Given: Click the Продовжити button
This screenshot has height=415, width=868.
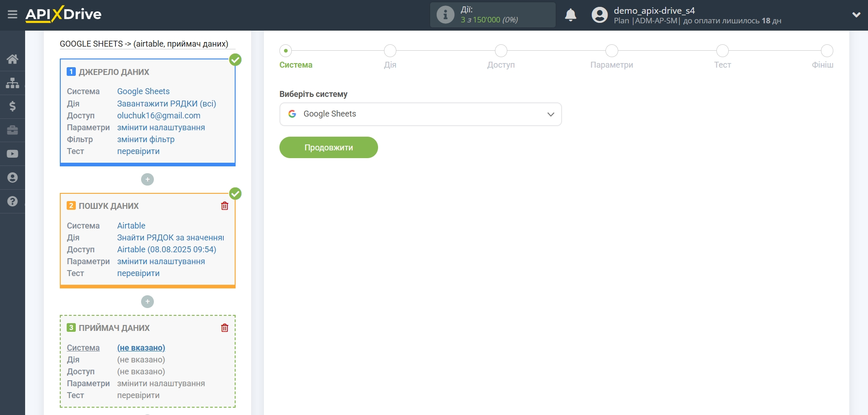Looking at the screenshot, I should tap(328, 148).
